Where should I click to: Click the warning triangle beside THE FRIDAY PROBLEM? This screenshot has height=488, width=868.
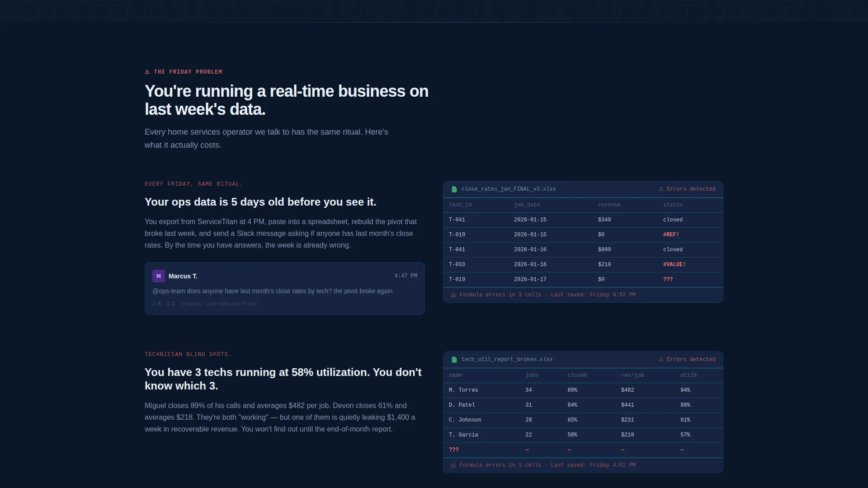pos(147,72)
